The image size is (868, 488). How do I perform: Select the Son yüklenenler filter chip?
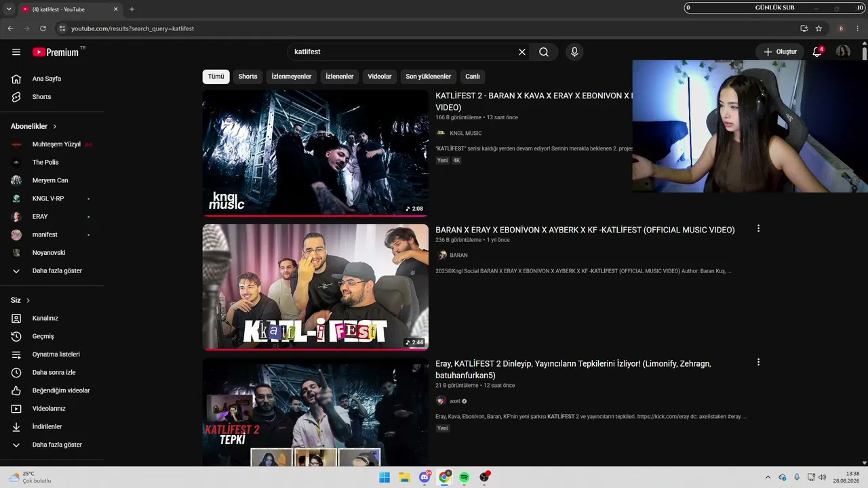point(429,77)
